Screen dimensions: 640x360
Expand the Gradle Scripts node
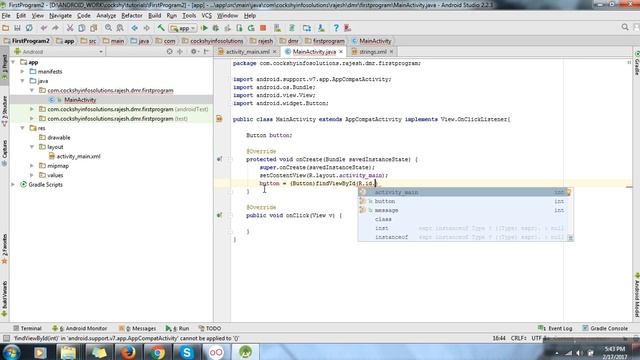point(13,184)
